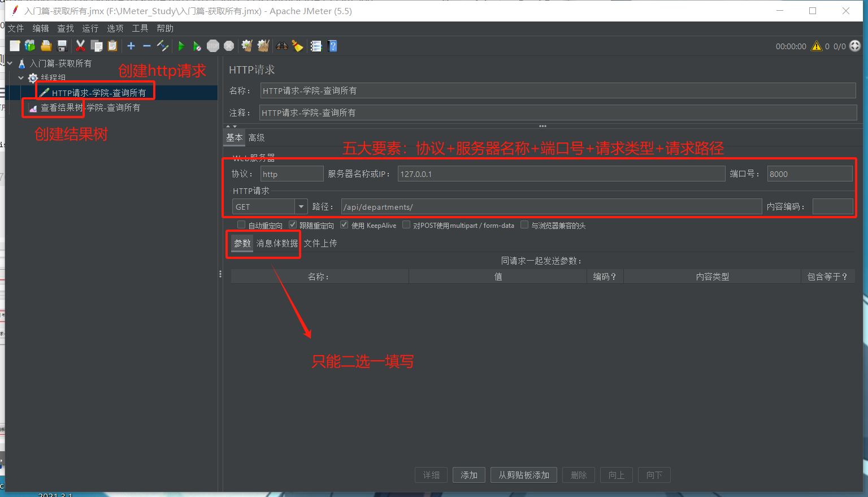Select the 消息体数据 tab

point(277,243)
